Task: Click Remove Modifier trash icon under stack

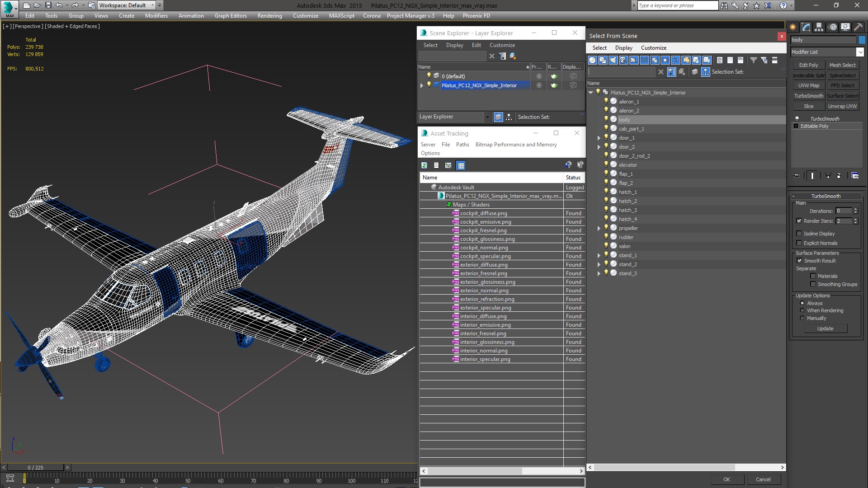Action: [x=839, y=175]
